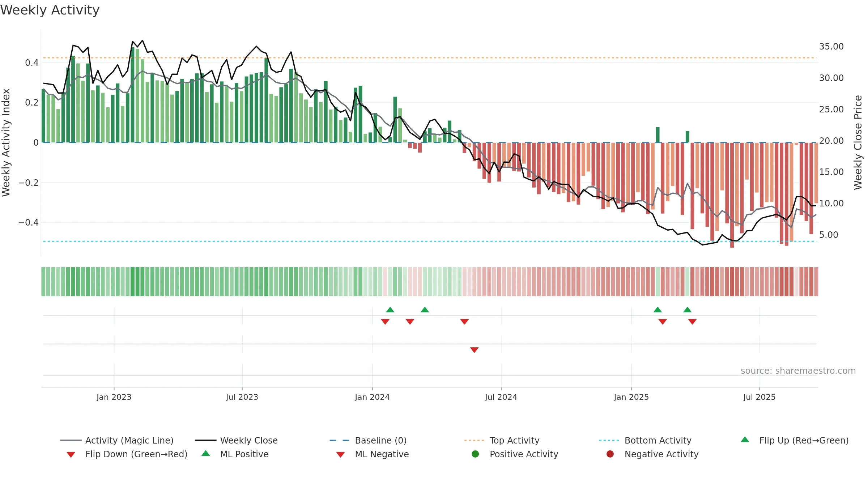Click the last green flip-up marker in 2025
868x488 pixels.
pyautogui.click(x=688, y=310)
